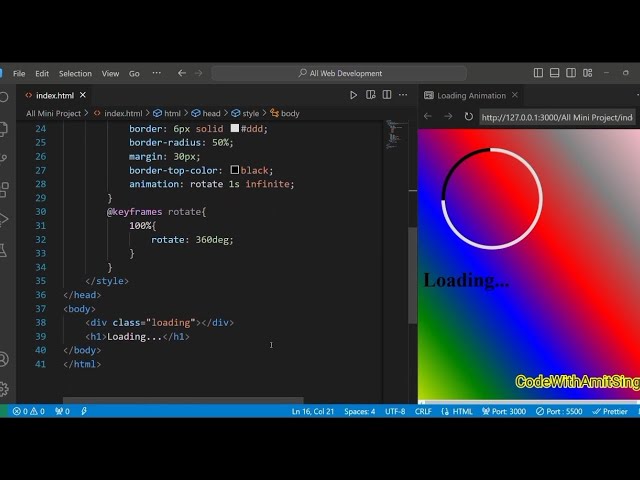This screenshot has width=640, height=480.
Task: Click Port : 5500 Live Server item
Action: tap(559, 411)
